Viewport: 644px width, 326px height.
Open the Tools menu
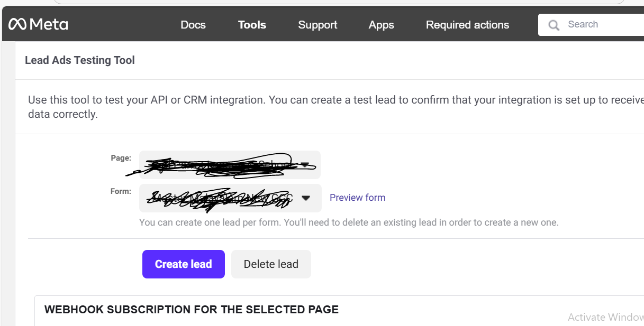[252, 25]
